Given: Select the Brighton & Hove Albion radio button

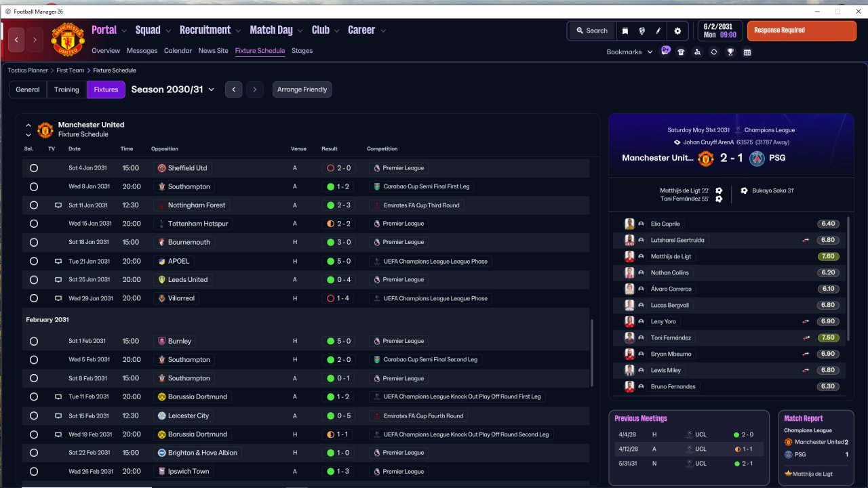Looking at the screenshot, I should pos(33,453).
